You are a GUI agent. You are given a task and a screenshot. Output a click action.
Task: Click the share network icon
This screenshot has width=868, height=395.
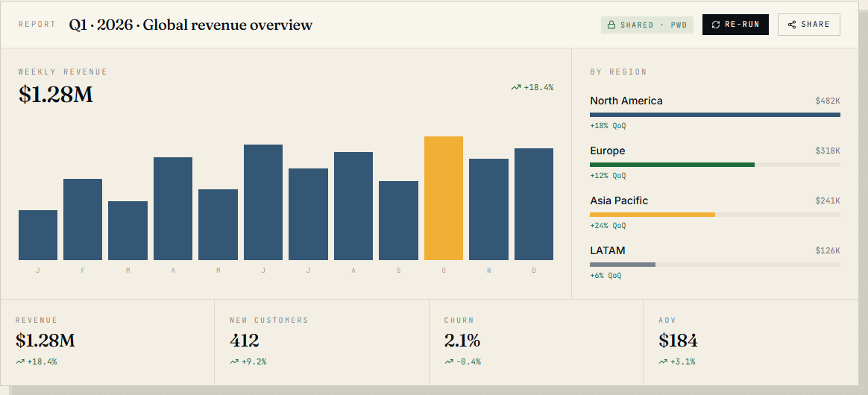click(792, 25)
